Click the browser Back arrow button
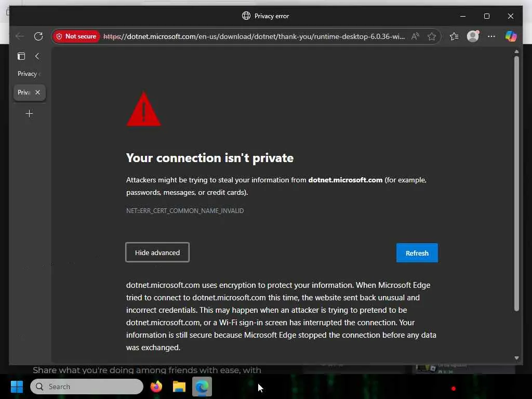532x399 pixels. coord(20,36)
